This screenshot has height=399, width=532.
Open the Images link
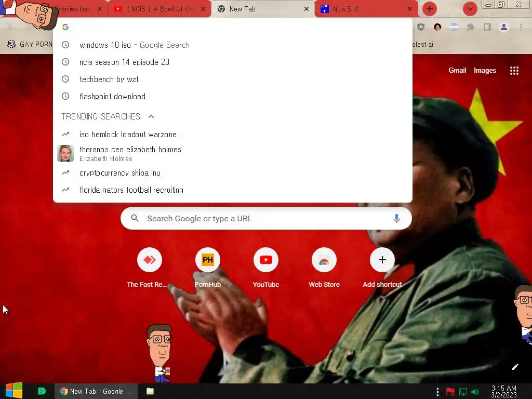tap(485, 70)
